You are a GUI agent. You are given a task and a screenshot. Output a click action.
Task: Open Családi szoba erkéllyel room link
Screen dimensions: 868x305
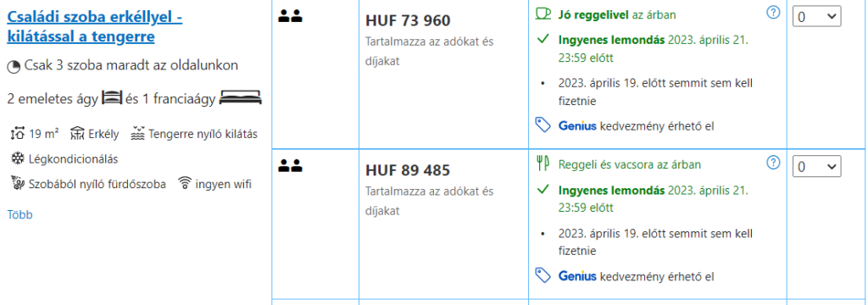coord(95,27)
